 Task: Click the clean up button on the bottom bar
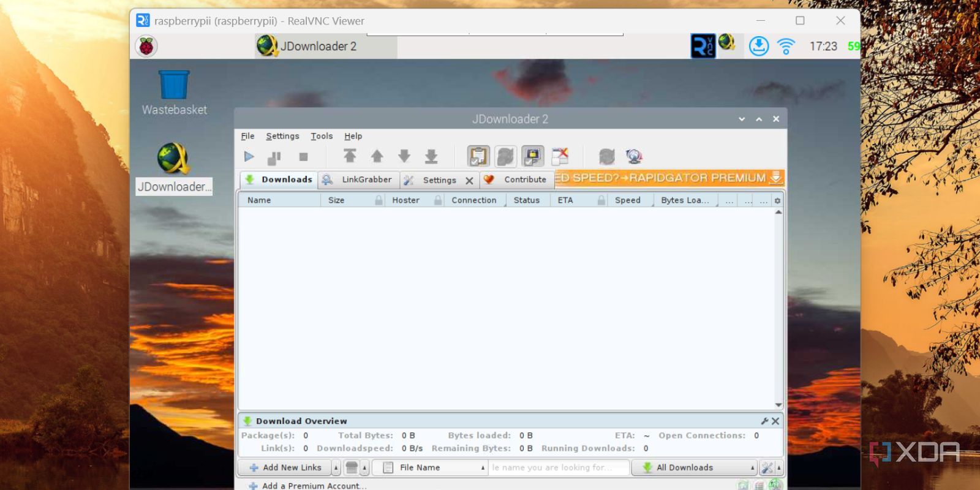point(352,467)
